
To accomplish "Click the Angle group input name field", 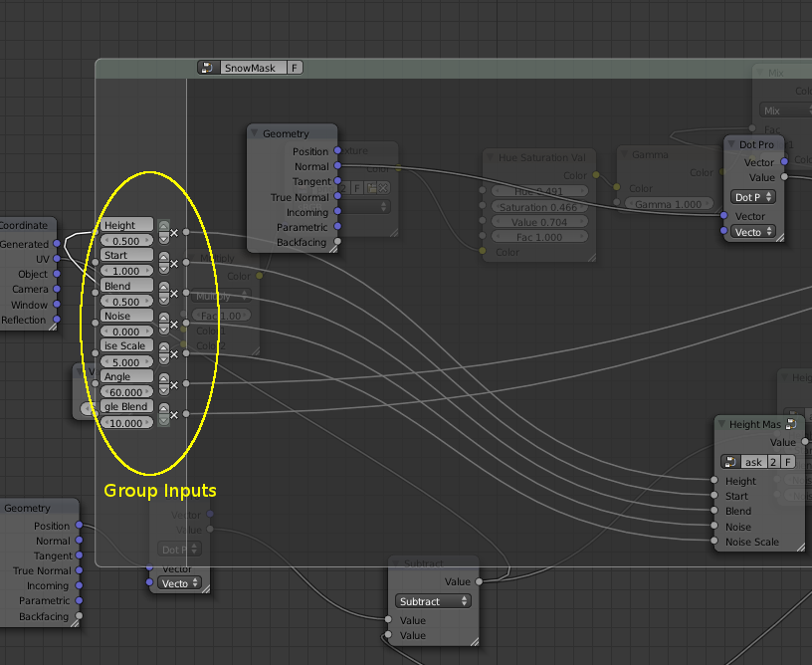I will click(126, 376).
